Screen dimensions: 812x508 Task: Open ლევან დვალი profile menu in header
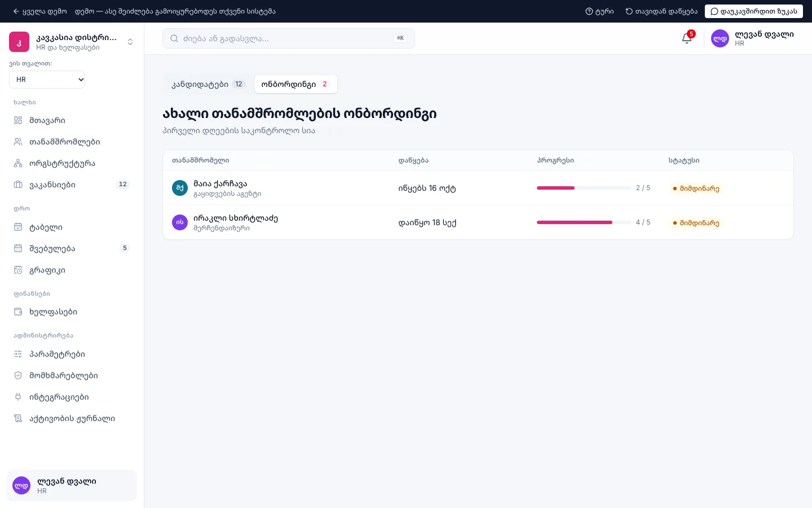coord(752,38)
